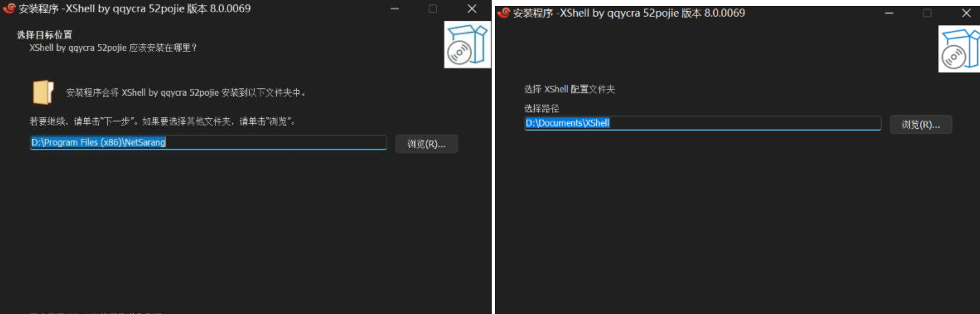Viewport: 980px width, 314px height.
Task: Close the right installer window
Action: [x=966, y=13]
